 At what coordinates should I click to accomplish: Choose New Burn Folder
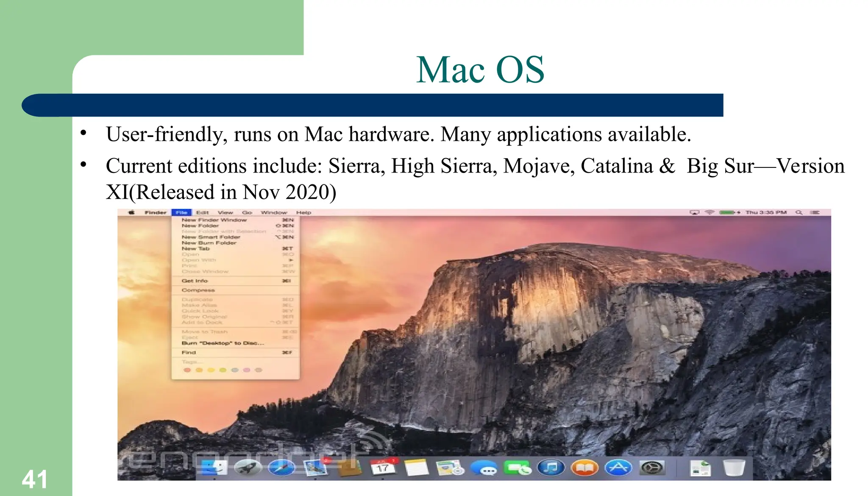click(x=236, y=243)
